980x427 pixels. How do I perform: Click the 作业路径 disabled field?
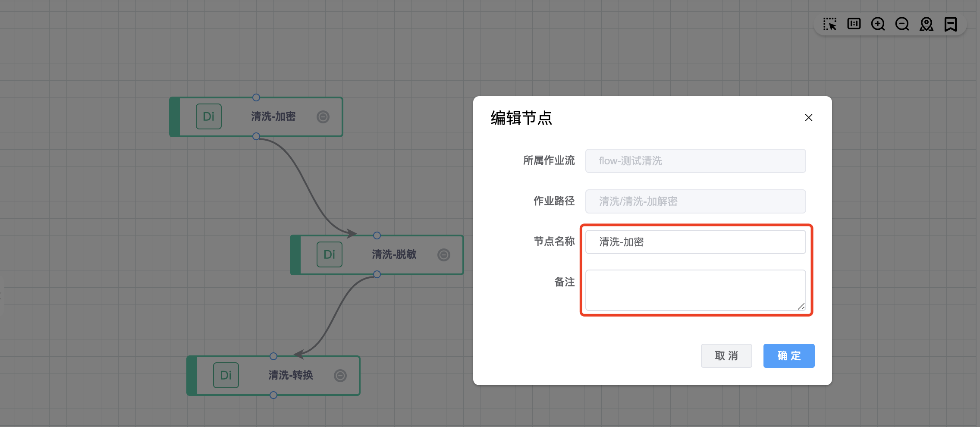point(695,201)
